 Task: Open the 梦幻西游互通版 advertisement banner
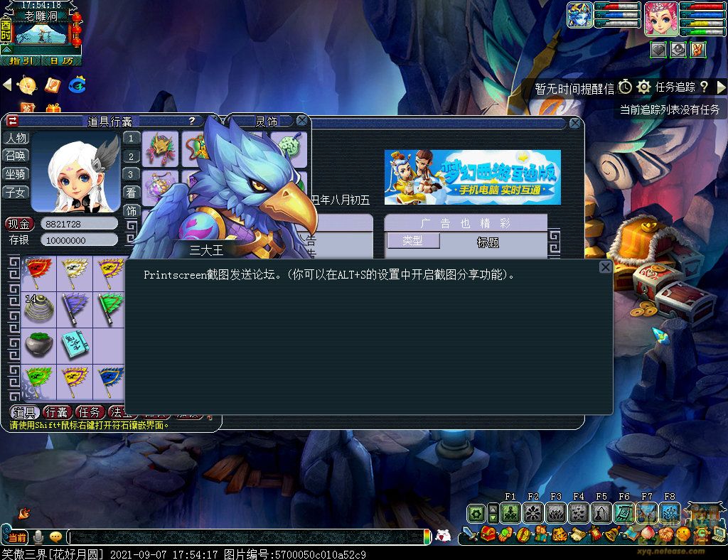click(473, 177)
